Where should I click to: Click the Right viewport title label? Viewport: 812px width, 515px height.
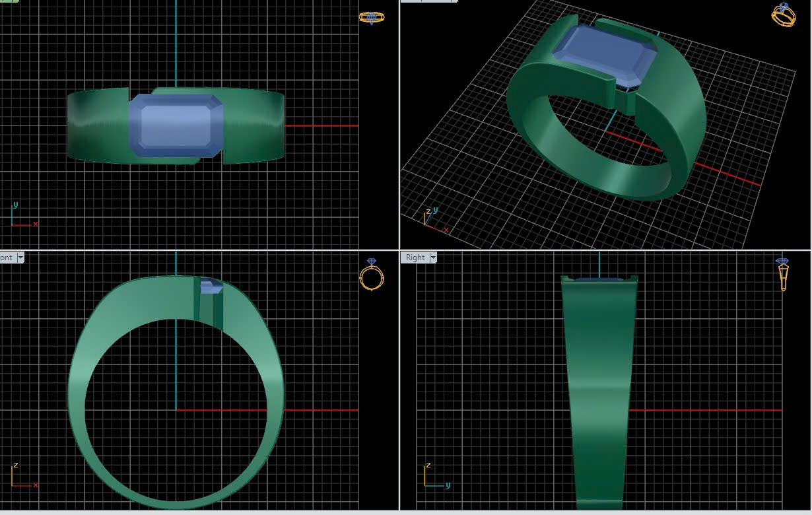pos(415,257)
